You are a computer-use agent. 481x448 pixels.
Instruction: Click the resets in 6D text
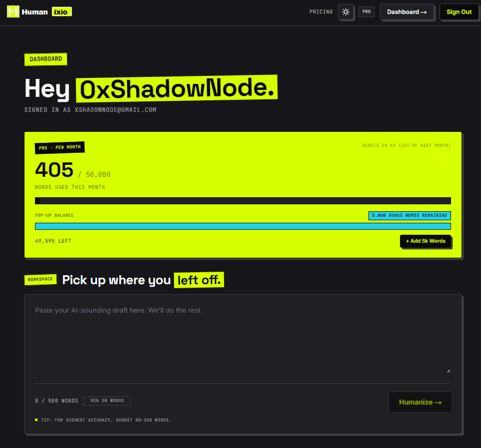click(x=406, y=145)
